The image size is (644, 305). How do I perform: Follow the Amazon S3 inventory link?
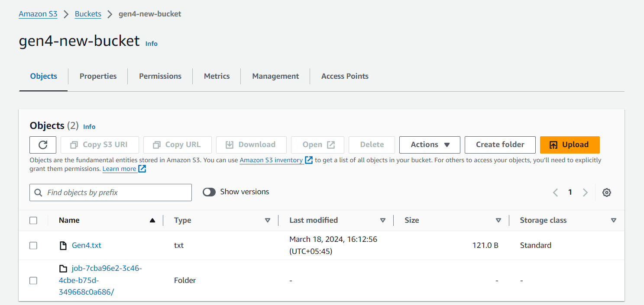(271, 160)
